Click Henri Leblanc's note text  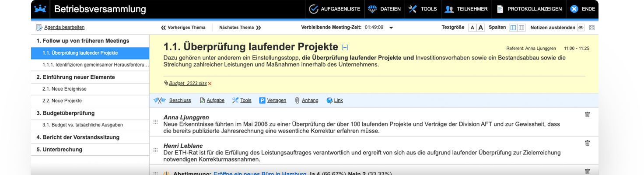(x=362, y=156)
